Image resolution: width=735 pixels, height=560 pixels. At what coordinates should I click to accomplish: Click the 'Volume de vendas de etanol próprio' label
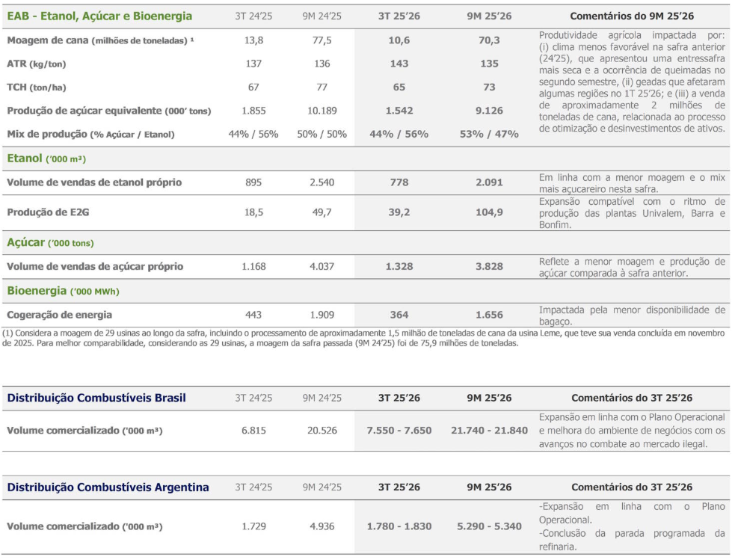94,182
